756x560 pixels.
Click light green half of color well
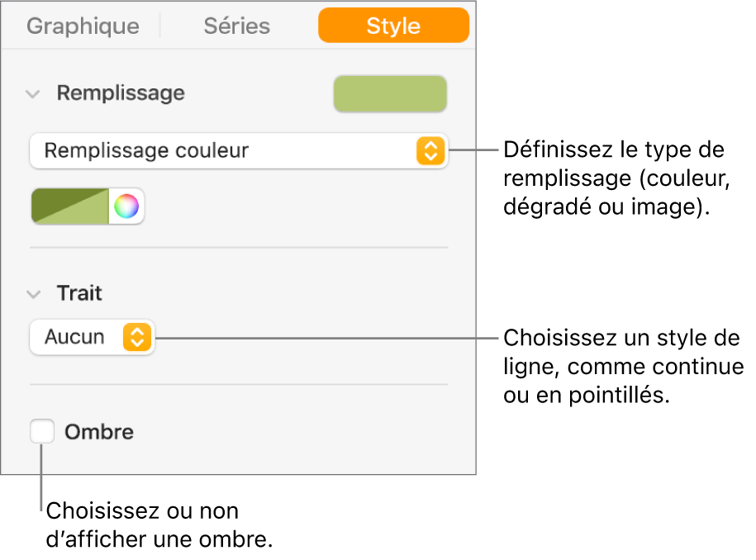[89, 216]
